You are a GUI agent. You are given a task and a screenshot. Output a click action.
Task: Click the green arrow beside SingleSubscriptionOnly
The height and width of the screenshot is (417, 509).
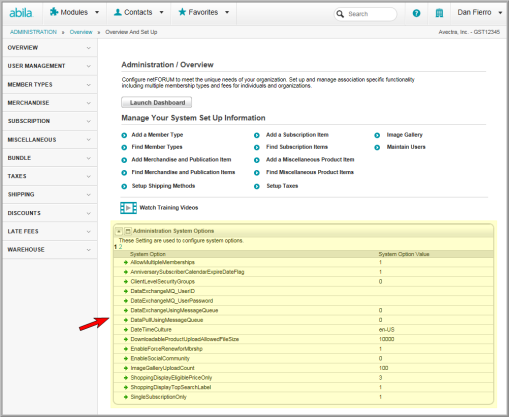[126, 397]
